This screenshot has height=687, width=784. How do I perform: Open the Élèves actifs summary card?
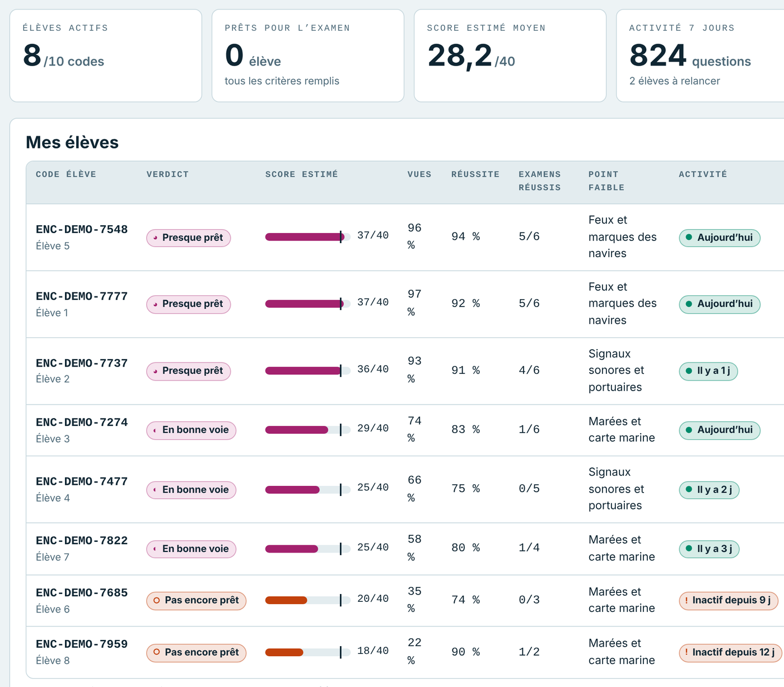[x=106, y=55]
